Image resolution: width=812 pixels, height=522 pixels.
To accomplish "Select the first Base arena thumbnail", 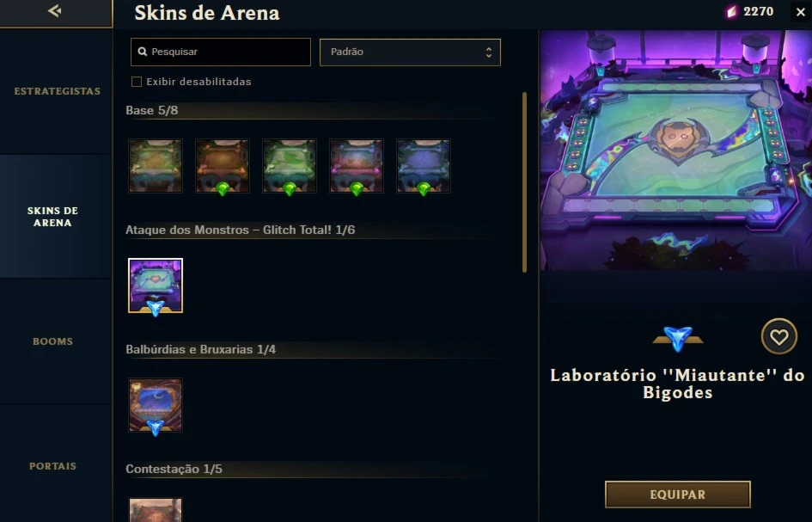I will pos(156,166).
